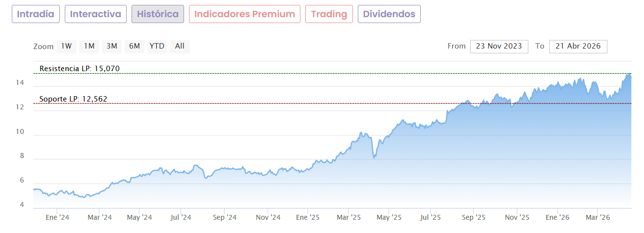Switch to the Intradía tab
This screenshot has width=644, height=233.
tap(36, 14)
